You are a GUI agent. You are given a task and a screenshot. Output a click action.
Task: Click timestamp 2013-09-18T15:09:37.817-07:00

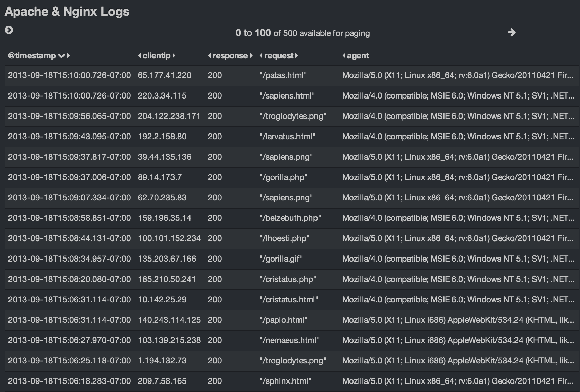(x=69, y=157)
